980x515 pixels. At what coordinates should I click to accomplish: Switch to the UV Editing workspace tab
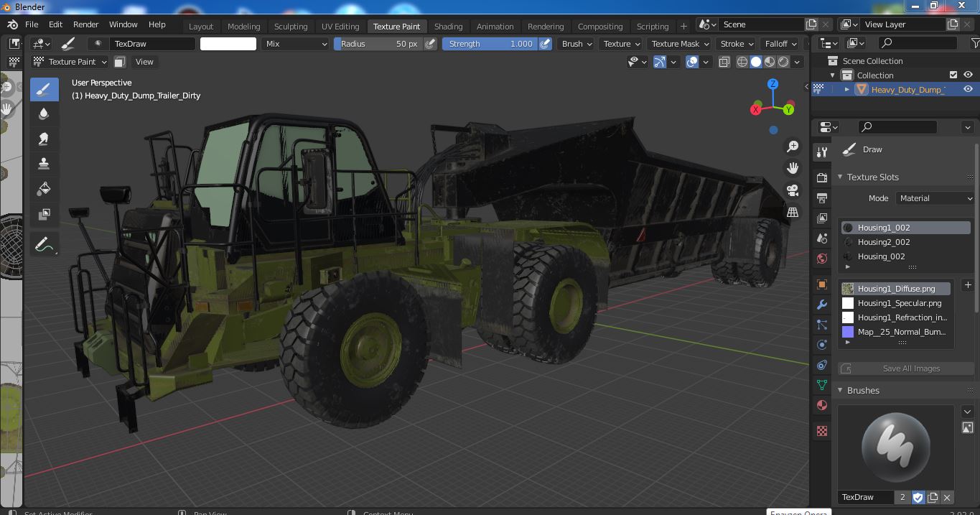340,27
